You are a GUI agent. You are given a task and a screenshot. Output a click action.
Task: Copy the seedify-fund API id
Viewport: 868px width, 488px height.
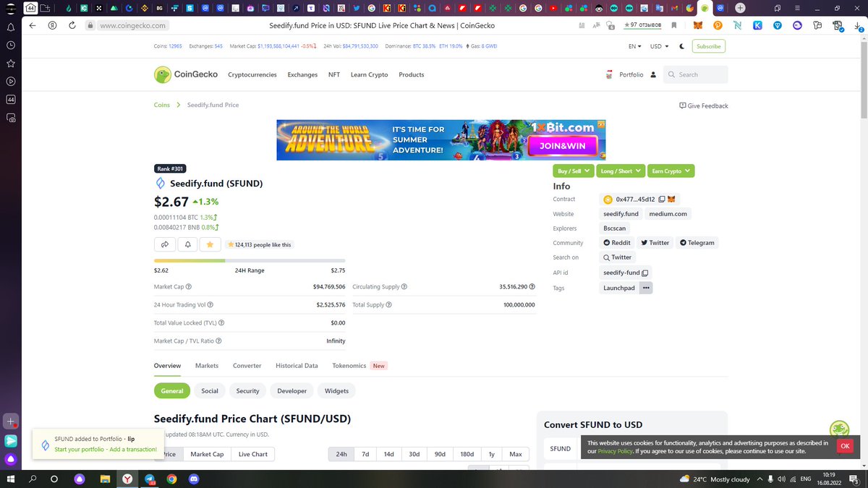[x=645, y=273]
